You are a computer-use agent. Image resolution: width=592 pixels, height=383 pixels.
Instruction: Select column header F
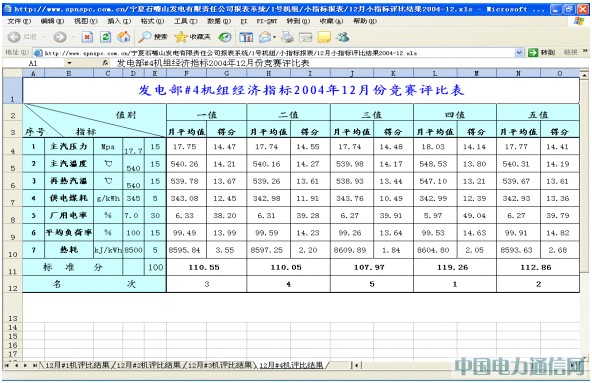pos(187,73)
